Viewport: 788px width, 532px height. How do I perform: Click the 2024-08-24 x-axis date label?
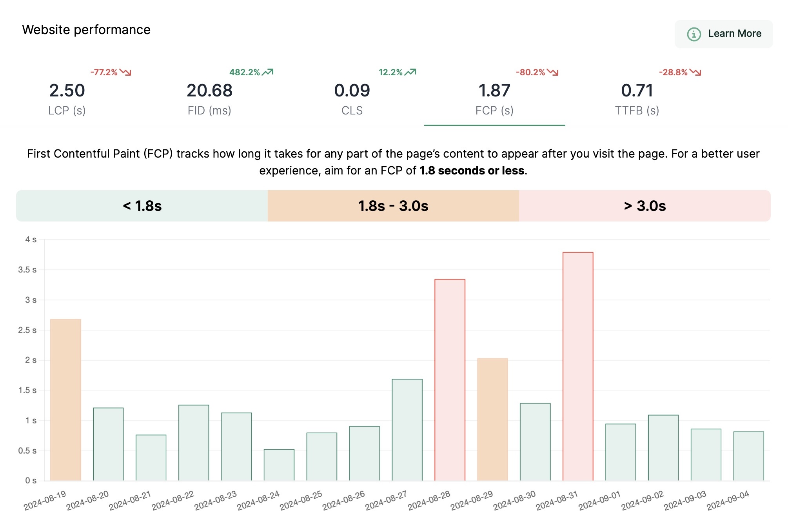point(258,501)
